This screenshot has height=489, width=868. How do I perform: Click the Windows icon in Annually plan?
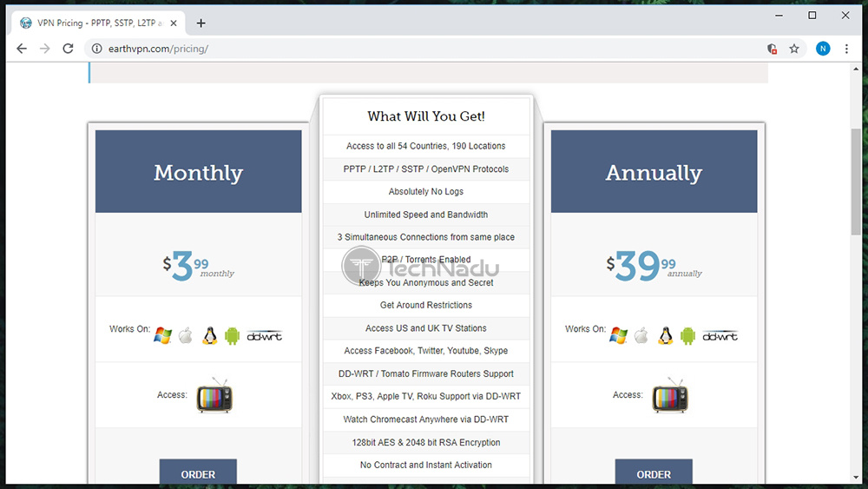(618, 335)
